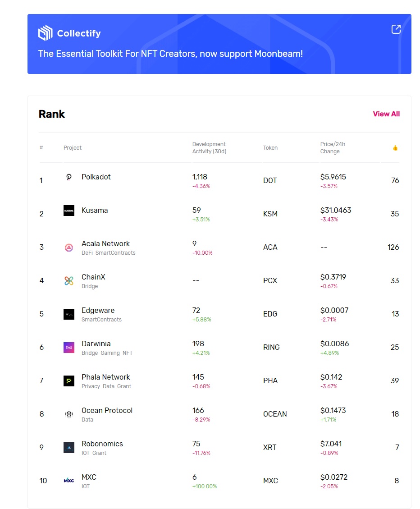420x509 pixels.
Task: Click the Token column header
Action: [x=270, y=148]
